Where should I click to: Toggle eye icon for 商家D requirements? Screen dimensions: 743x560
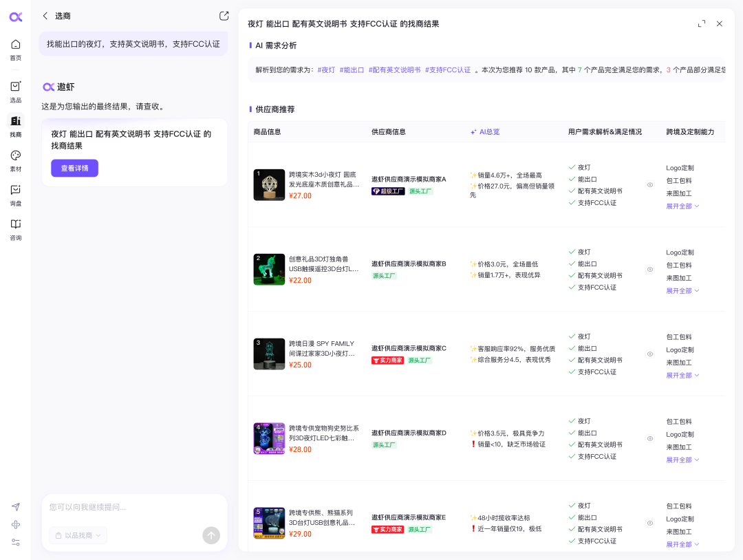(650, 439)
